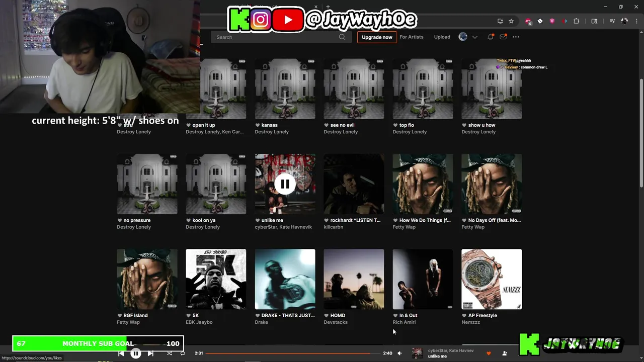
Task: Open the Chrome extensions puzzle icon
Action: pos(577,21)
